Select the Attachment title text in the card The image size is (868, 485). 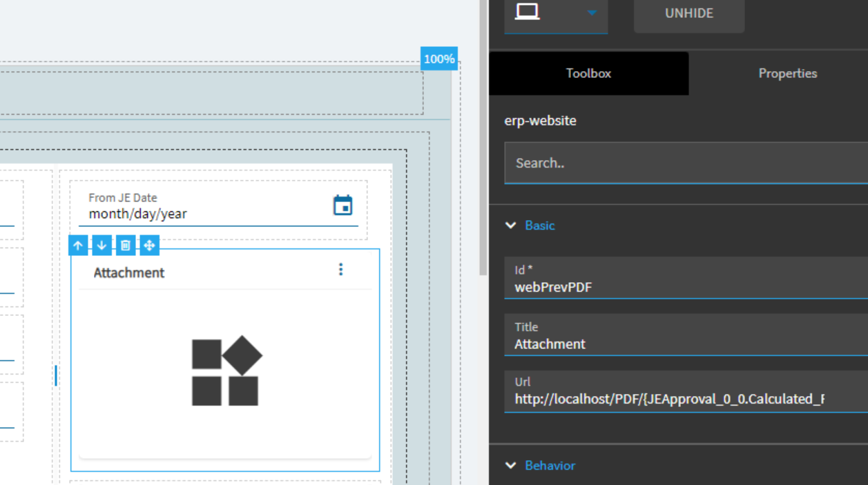coord(129,273)
